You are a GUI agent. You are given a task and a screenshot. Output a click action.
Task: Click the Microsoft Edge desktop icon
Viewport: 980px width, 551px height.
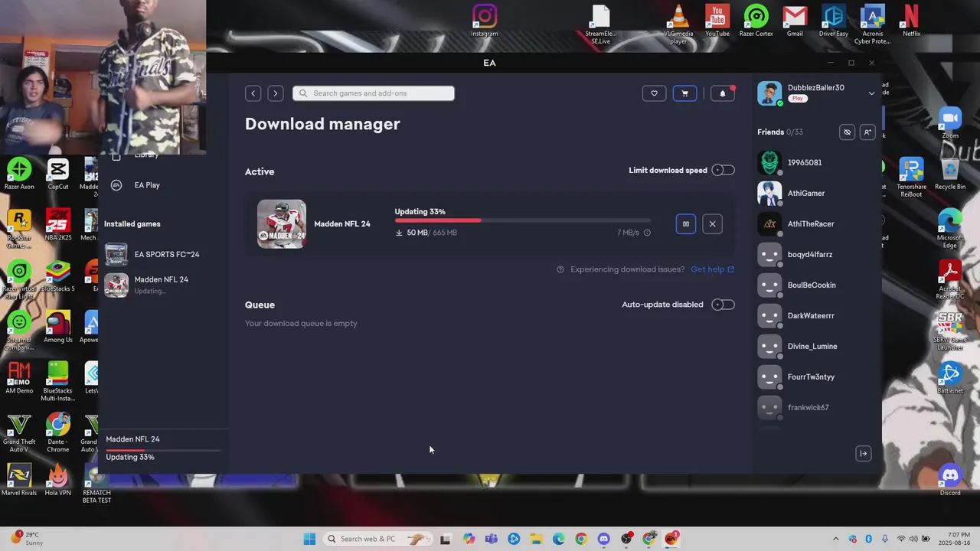950,229
